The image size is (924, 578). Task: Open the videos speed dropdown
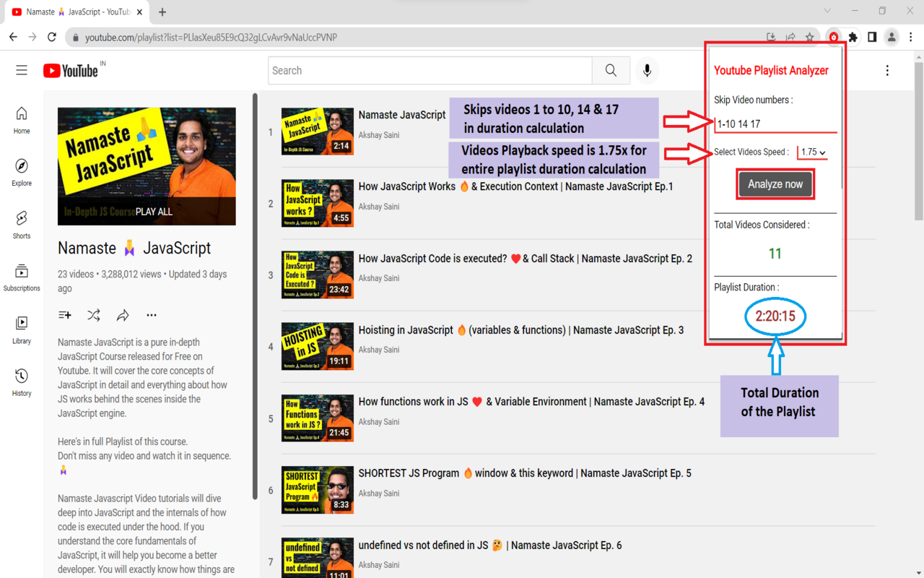pos(813,152)
